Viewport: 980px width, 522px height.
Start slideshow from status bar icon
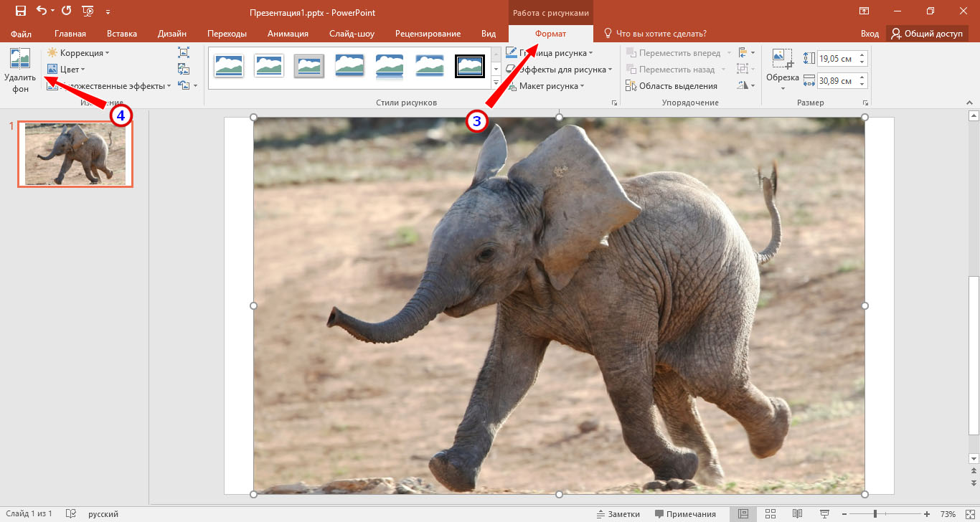click(824, 514)
